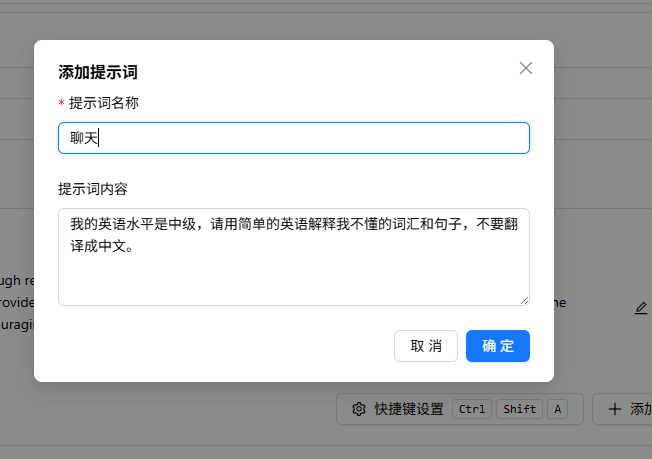Click the 提示词内容 field label
652x459 pixels.
[x=93, y=189]
